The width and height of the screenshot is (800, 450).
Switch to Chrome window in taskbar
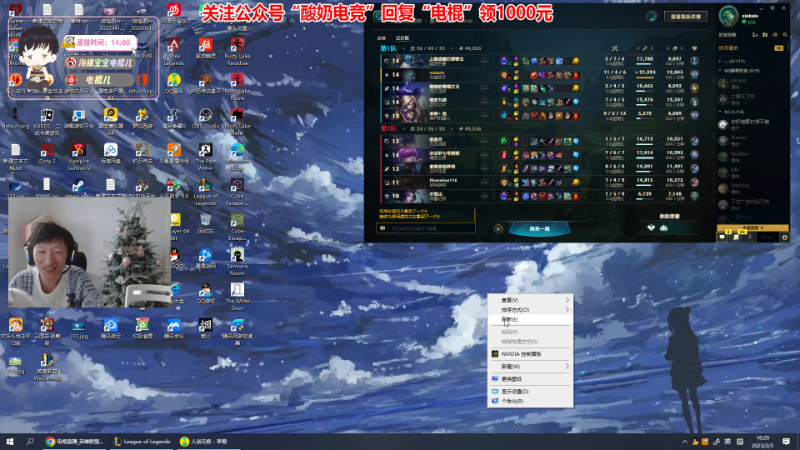point(74,441)
